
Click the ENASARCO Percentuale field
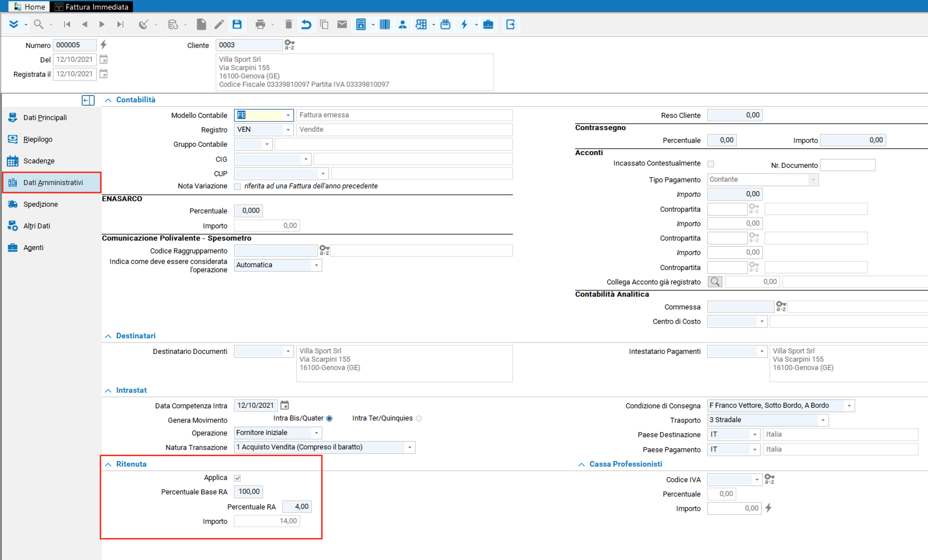click(x=248, y=211)
